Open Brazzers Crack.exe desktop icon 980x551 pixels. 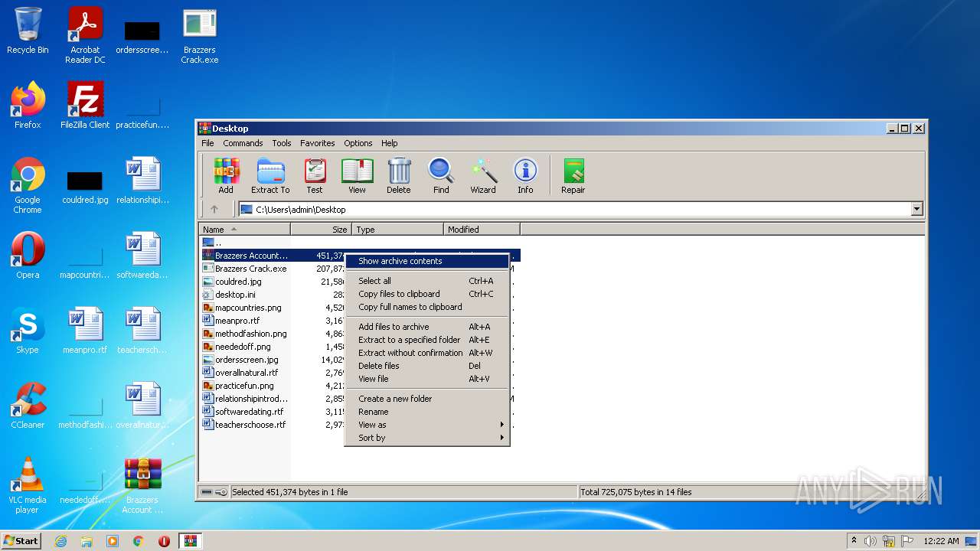tap(200, 35)
